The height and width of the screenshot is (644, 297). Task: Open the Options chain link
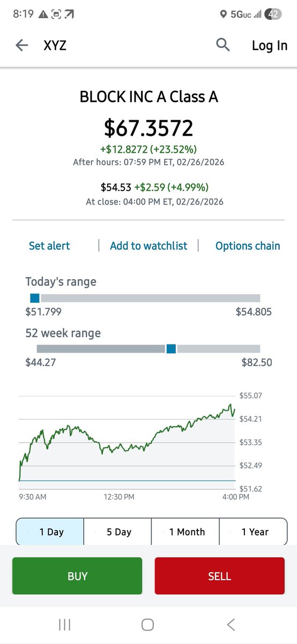point(248,246)
